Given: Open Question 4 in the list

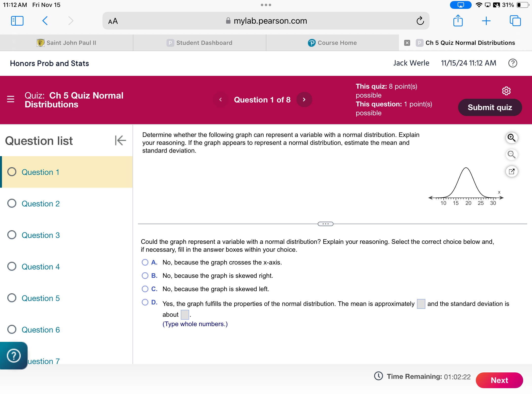Looking at the screenshot, I should [x=66, y=266].
